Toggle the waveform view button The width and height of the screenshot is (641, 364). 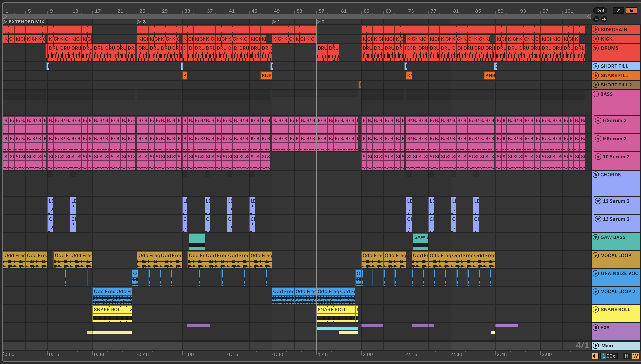coord(595,356)
